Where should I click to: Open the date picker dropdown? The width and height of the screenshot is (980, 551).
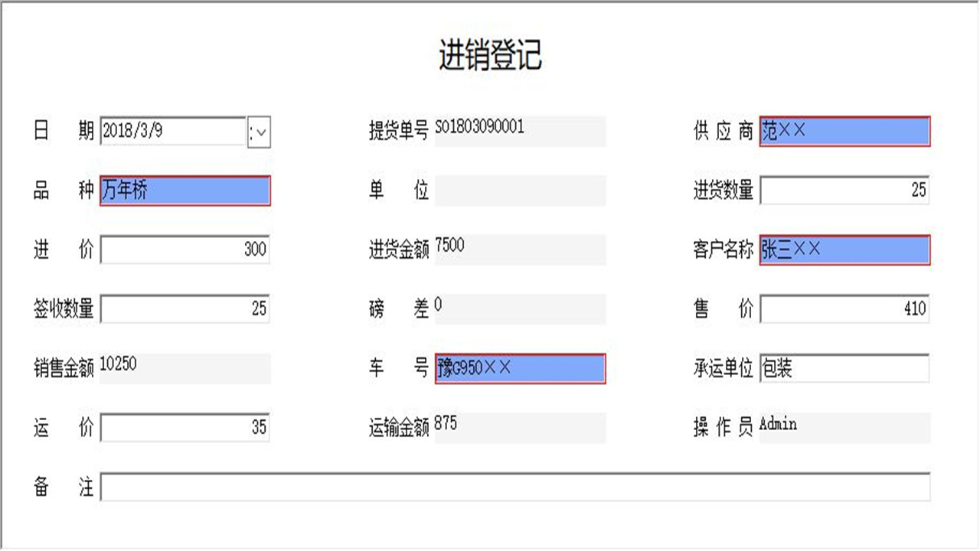pos(260,133)
